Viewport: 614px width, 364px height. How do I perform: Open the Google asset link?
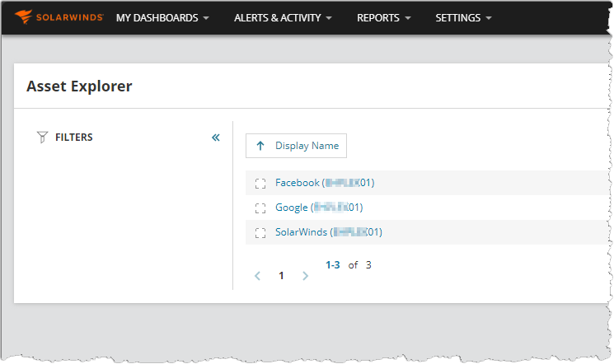pos(319,208)
